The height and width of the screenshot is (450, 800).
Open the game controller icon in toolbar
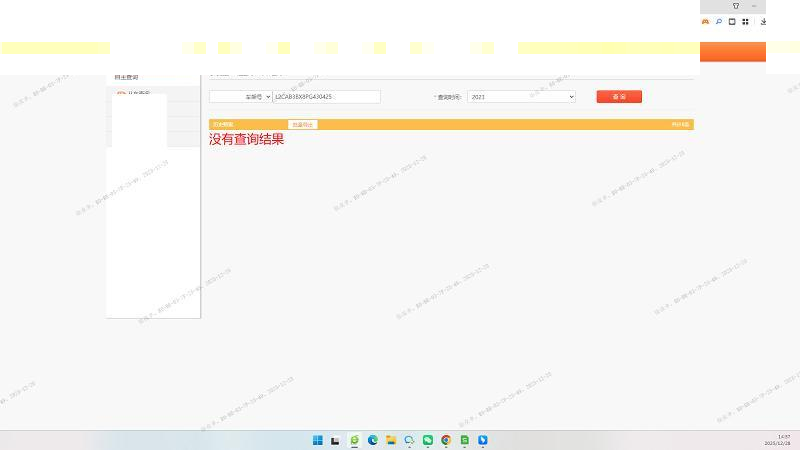[705, 21]
